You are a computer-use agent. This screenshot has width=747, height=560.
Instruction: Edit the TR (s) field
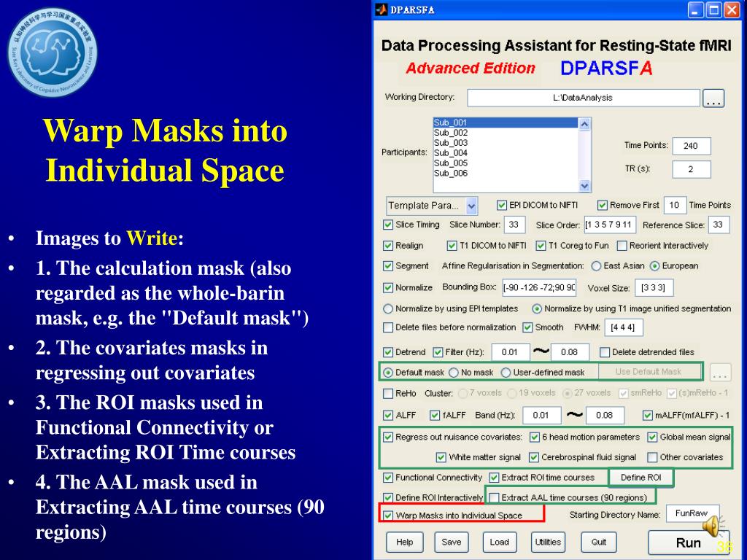tap(692, 169)
